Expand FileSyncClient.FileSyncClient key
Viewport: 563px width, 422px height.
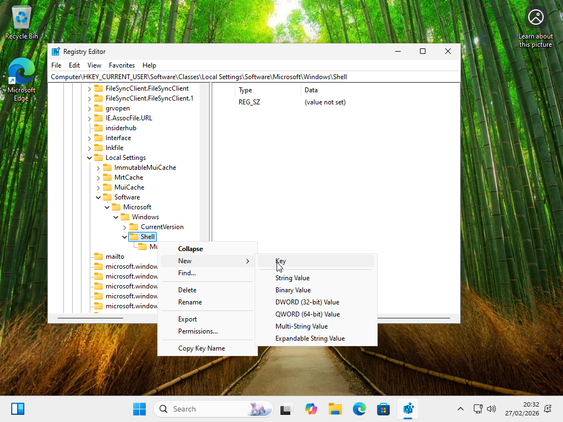[89, 89]
